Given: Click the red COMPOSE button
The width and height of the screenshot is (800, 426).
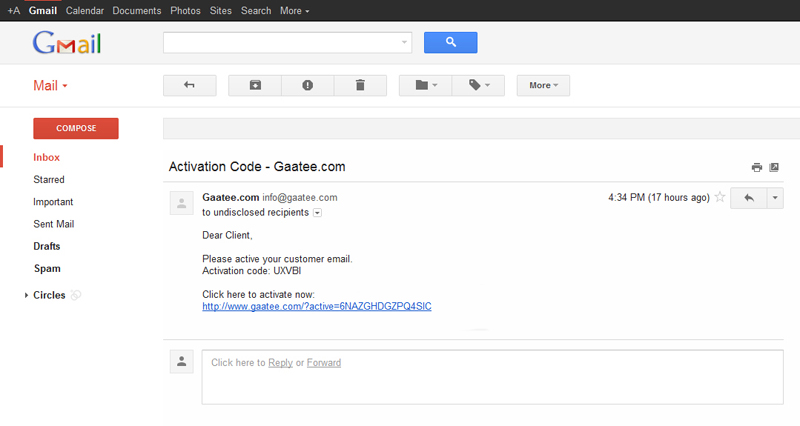Looking at the screenshot, I should (x=76, y=128).
